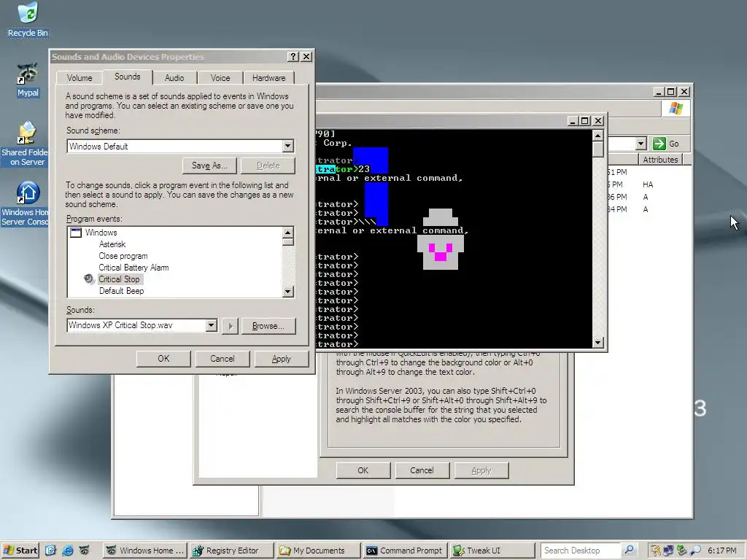
Task: Switch to the Hardware tab
Action: click(268, 77)
